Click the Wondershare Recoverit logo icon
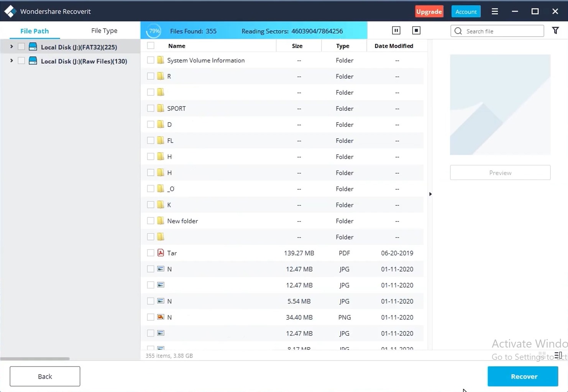Image resolution: width=568 pixels, height=392 pixels. tap(10, 11)
